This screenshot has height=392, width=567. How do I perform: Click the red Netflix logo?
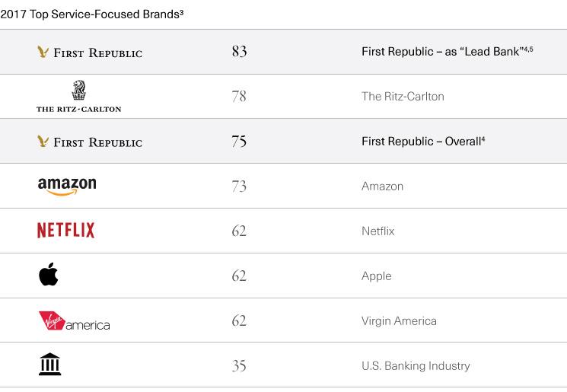[65, 231]
